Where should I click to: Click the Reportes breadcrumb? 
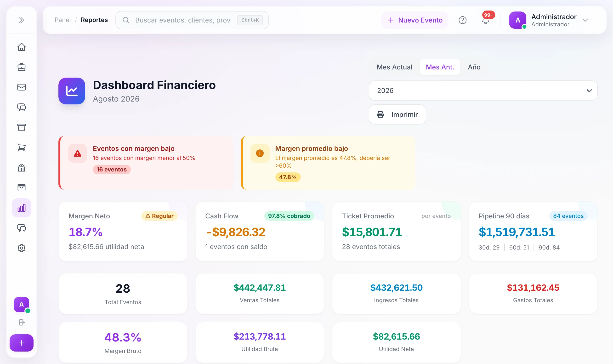click(x=94, y=20)
